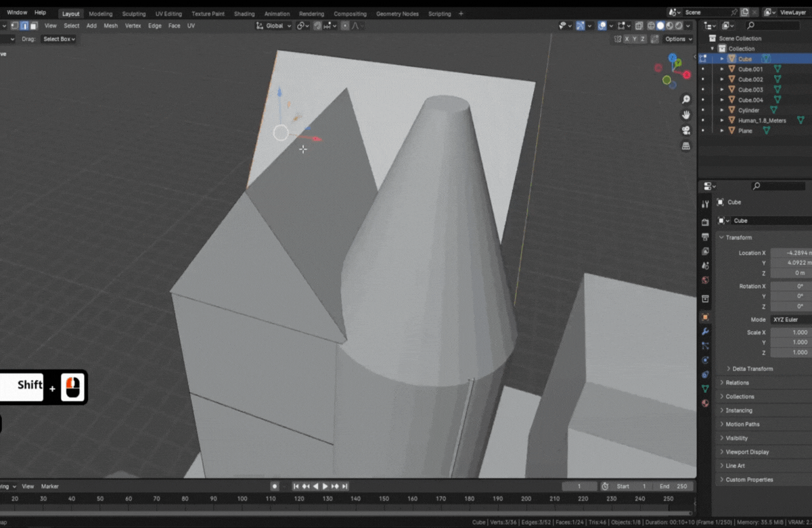Toggle X axis mirror button

[627, 39]
